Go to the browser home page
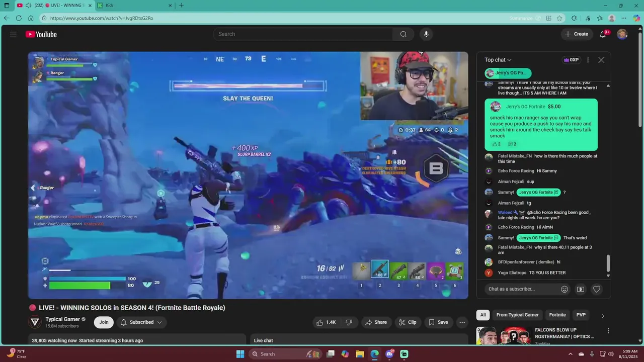 tap(31, 18)
